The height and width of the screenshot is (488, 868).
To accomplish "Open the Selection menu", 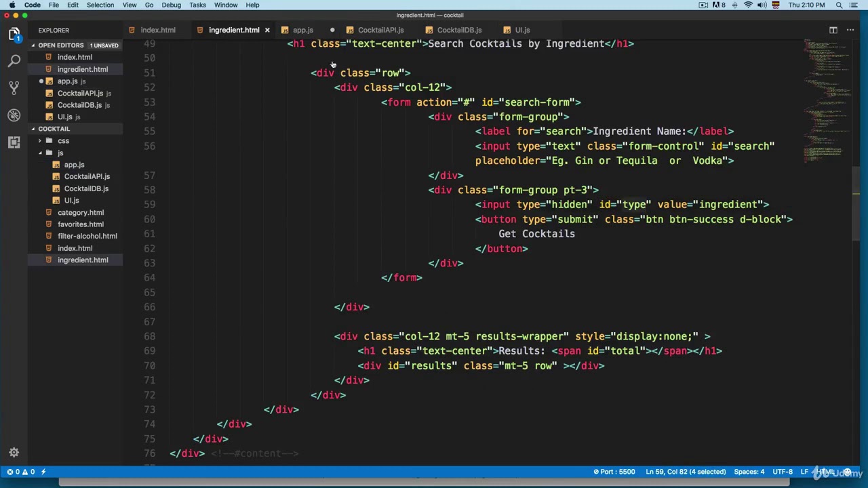I will (x=100, y=5).
